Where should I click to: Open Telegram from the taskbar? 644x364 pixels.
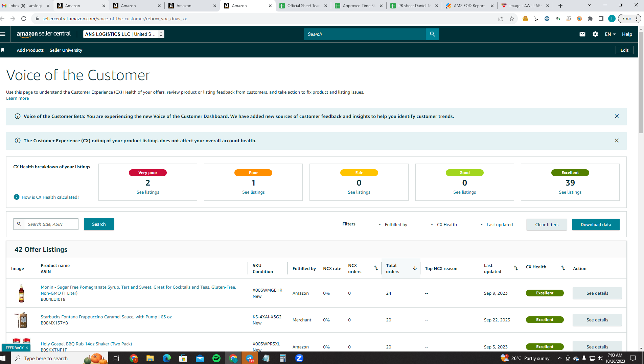(250, 358)
